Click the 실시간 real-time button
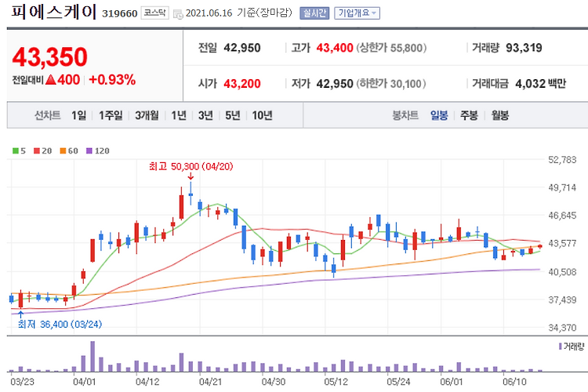 tap(314, 13)
